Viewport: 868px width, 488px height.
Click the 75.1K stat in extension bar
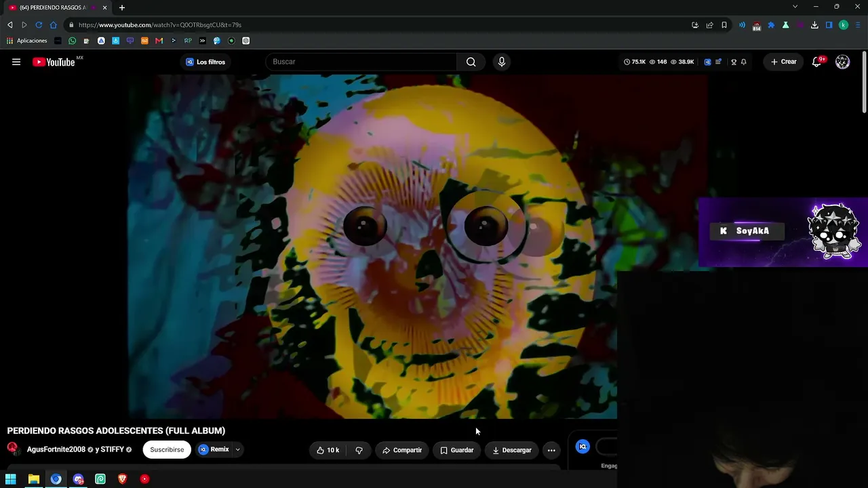tap(635, 62)
